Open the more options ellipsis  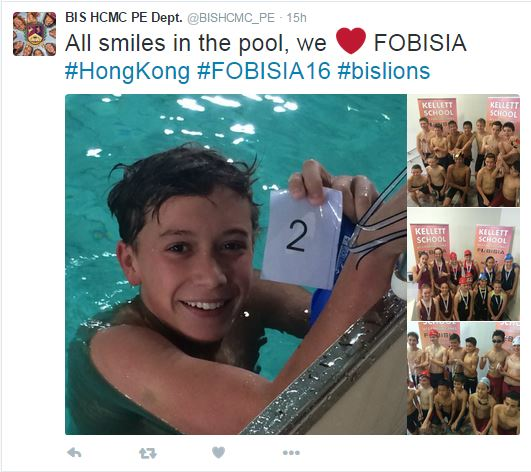[x=291, y=453]
